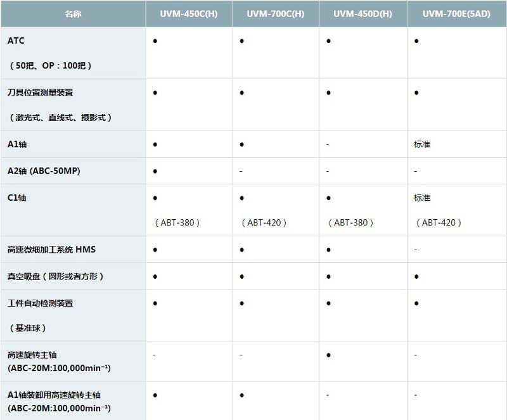Click the ATC bullet under UVM-450C(H)
This screenshot has height=420, width=507.
pyautogui.click(x=155, y=41)
